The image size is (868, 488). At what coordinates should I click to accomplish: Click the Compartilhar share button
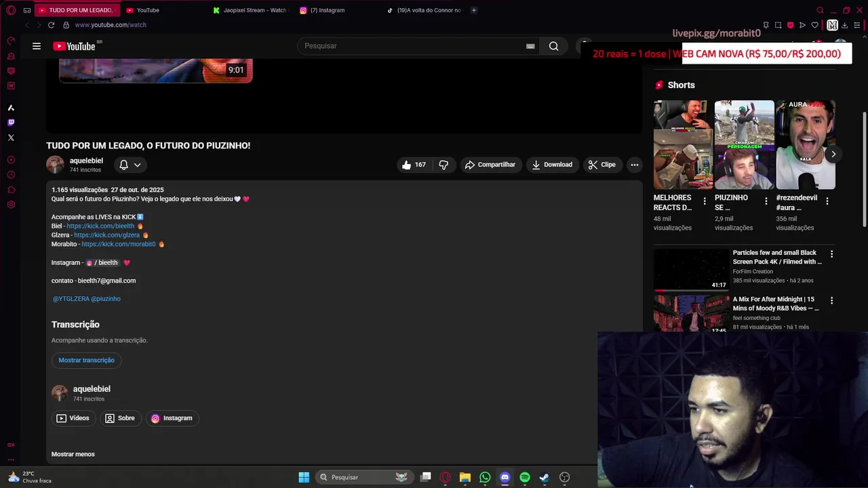[x=490, y=165]
